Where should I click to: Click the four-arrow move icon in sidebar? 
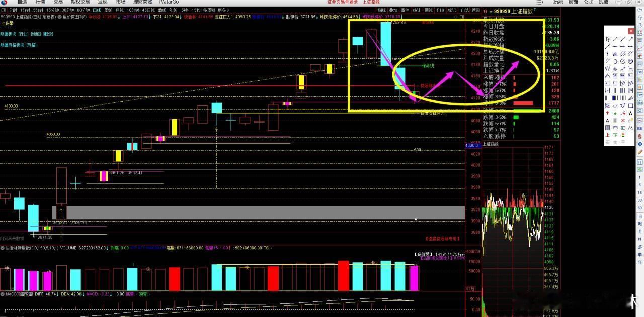[640, 144]
